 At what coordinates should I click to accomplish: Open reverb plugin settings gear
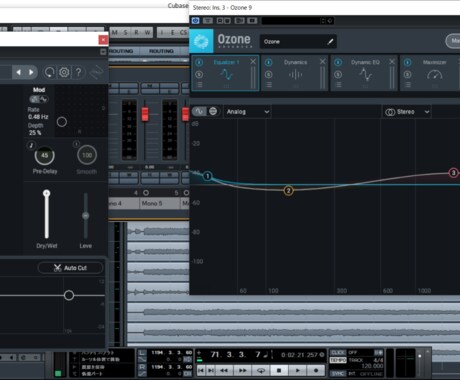pyautogui.click(x=64, y=72)
